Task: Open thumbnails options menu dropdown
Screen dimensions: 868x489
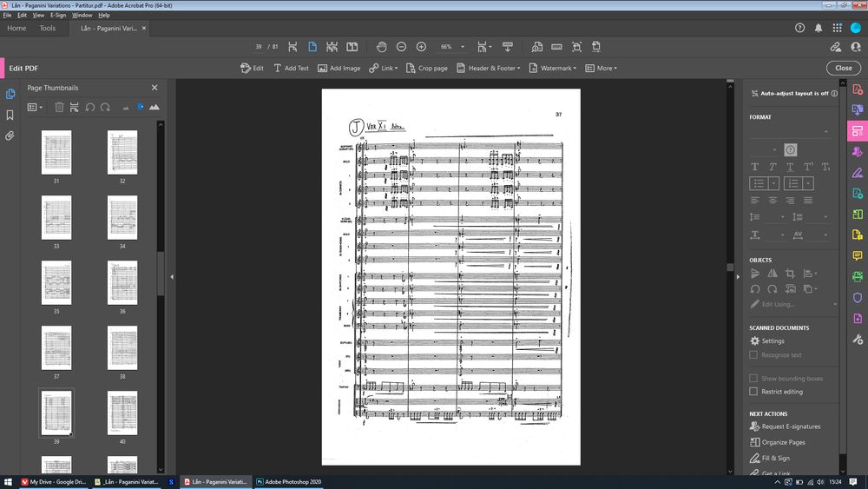Action: (x=35, y=107)
